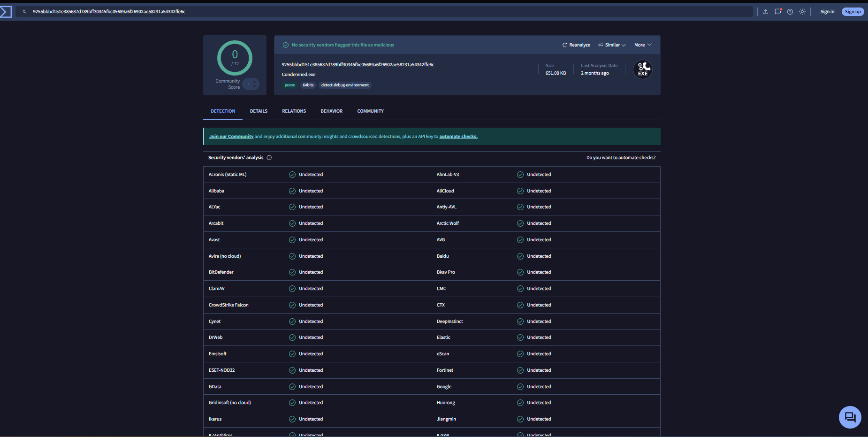Expand the More dropdown

click(643, 45)
